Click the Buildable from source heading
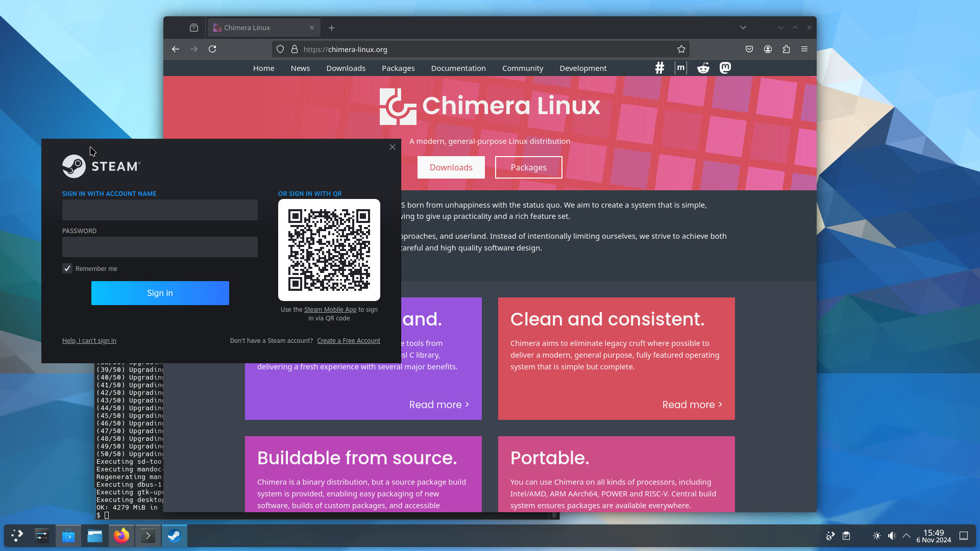The image size is (980, 551). (357, 458)
